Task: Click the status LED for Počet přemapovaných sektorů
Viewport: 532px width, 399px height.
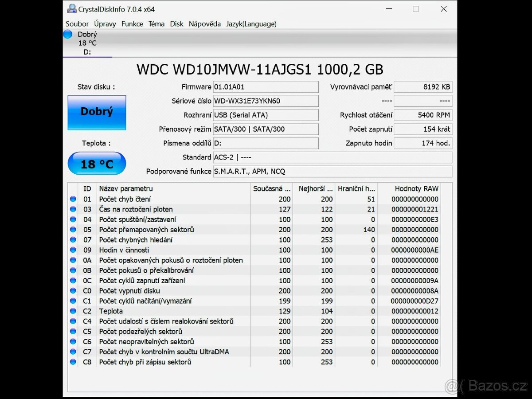Action: pos(72,230)
